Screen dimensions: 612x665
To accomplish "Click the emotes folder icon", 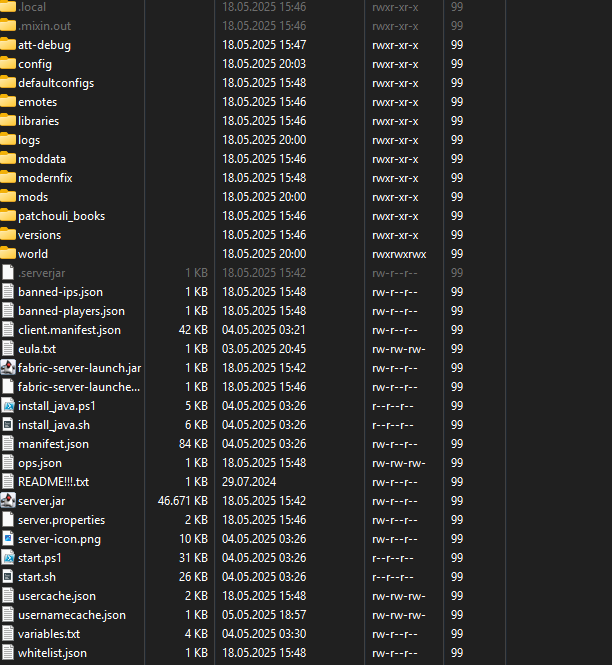I will (x=8, y=102).
